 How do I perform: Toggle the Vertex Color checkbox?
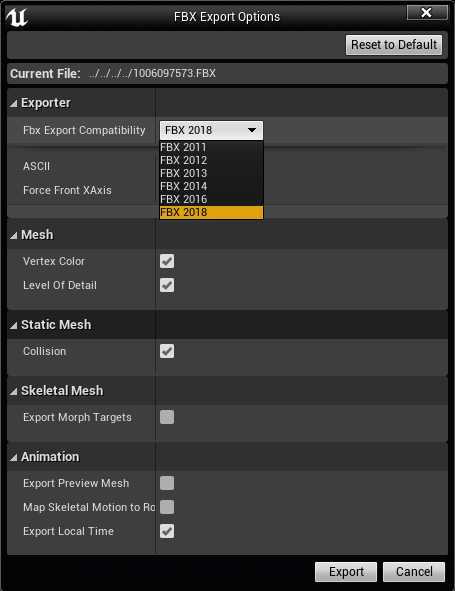[167, 261]
